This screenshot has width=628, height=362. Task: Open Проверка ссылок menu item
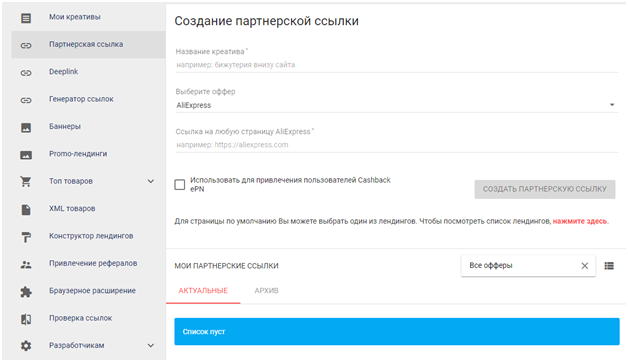88,318
